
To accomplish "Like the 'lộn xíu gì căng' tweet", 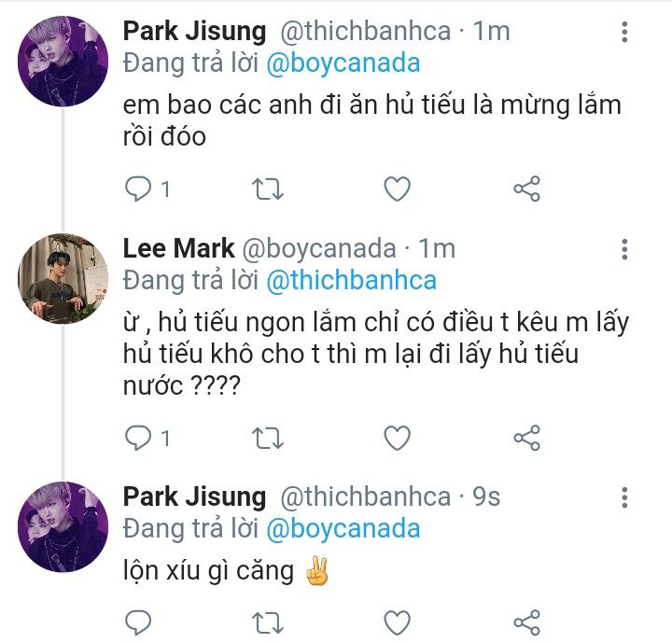I will [398, 622].
